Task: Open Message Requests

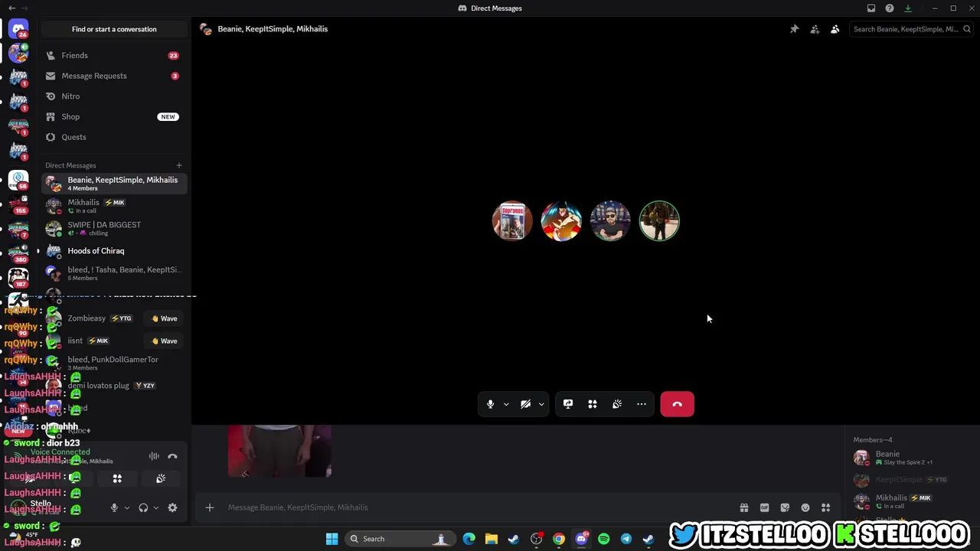Action: click(x=114, y=76)
